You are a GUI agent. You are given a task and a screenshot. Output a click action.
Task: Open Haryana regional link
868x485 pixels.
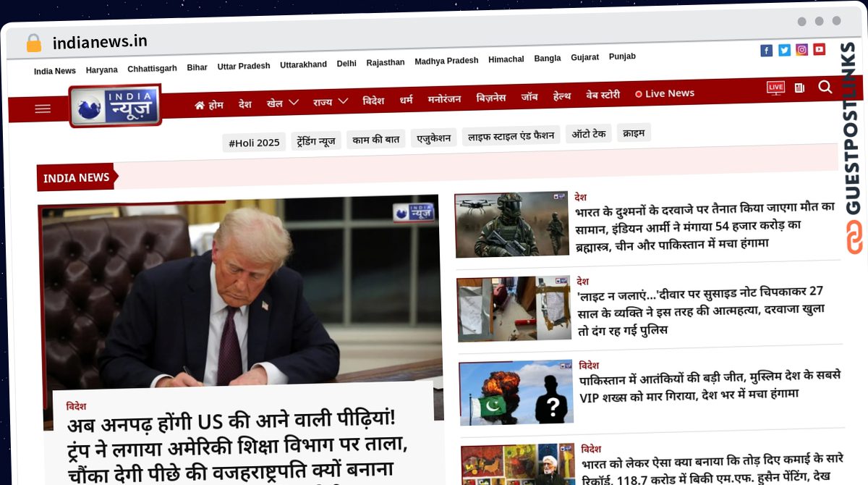coord(102,70)
